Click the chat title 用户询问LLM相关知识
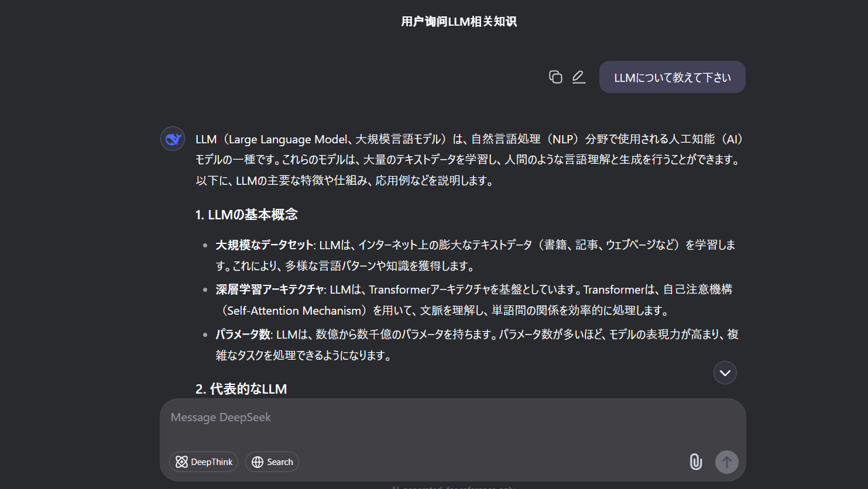Image resolution: width=868 pixels, height=489 pixels. click(x=459, y=22)
